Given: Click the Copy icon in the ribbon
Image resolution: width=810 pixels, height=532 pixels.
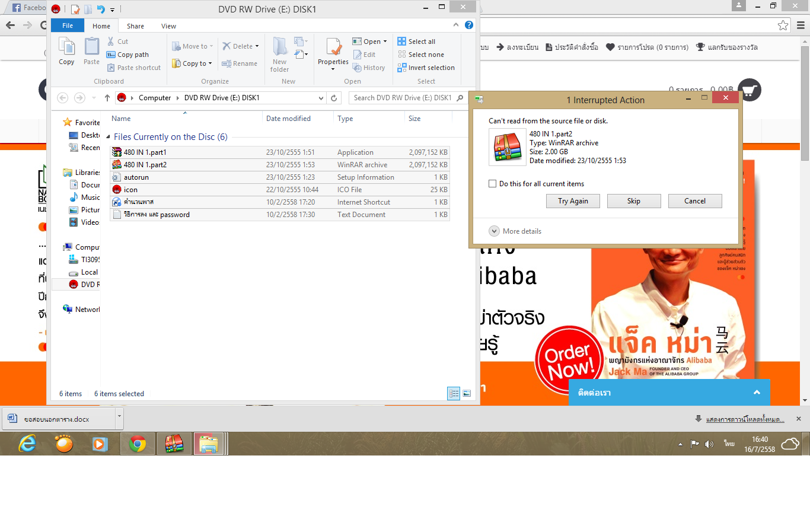Looking at the screenshot, I should click(66, 47).
